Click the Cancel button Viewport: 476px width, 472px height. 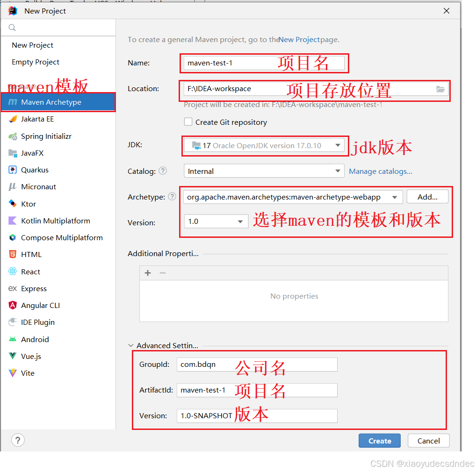click(x=428, y=441)
